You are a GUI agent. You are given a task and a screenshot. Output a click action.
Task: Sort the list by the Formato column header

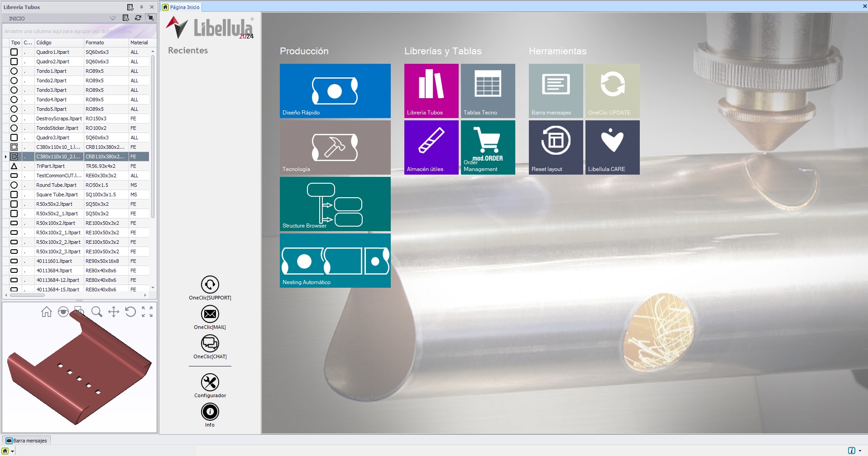coord(106,43)
